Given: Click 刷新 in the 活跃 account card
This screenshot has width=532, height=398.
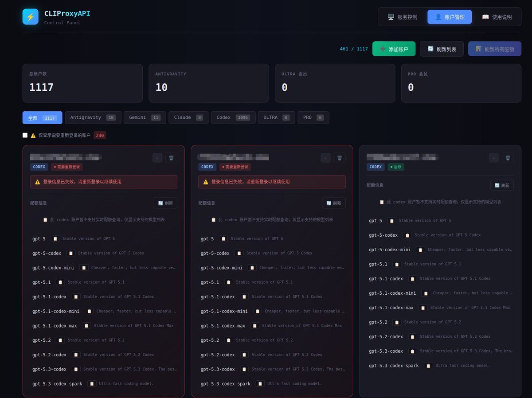Looking at the screenshot, I should (502, 185).
